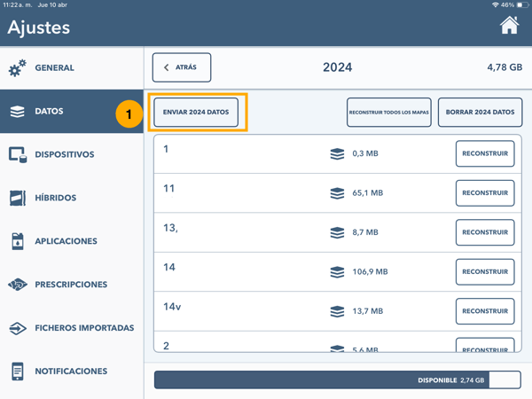
Task: Select the Datos menu item
Action: [x=72, y=112]
